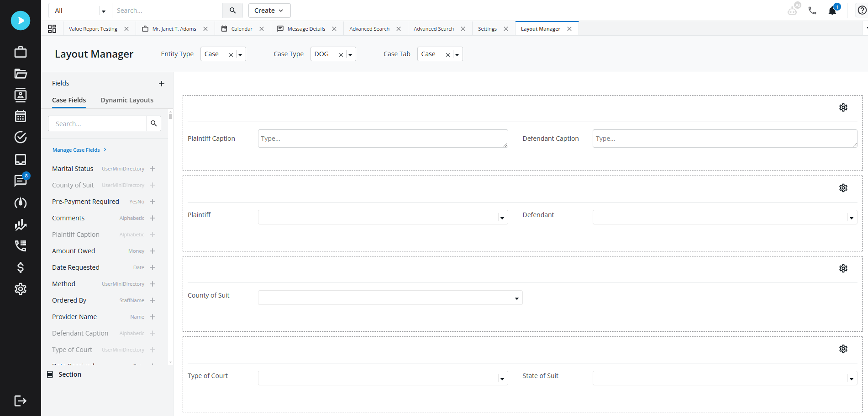Expand the Case Type dropdown
This screenshot has width=868, height=416.
point(350,54)
